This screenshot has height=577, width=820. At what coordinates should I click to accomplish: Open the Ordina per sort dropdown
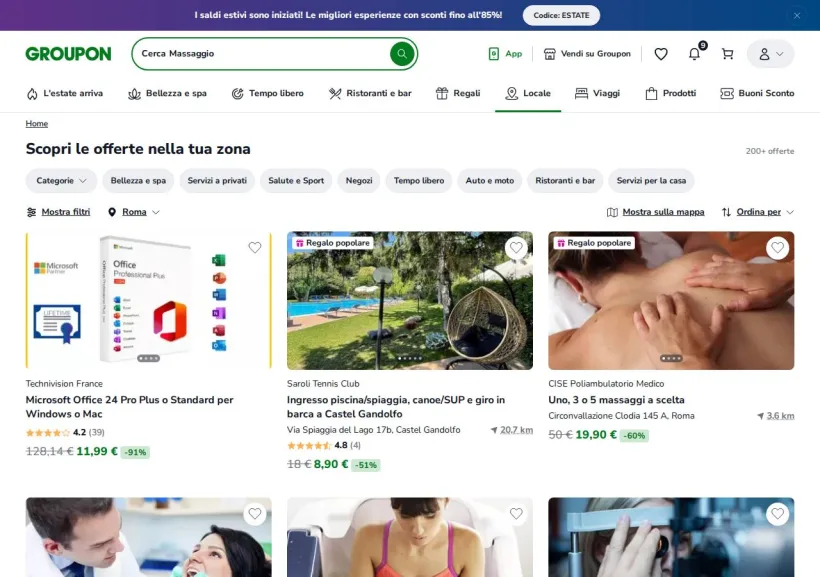point(758,212)
